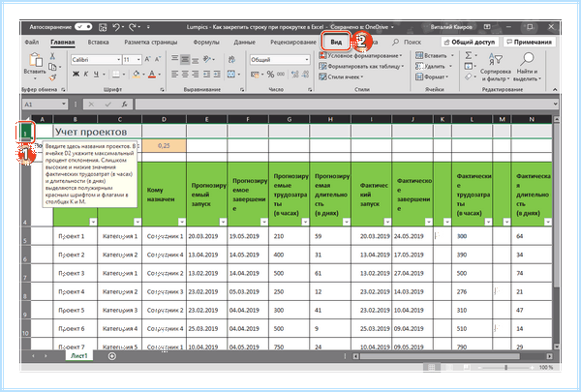Screen dimensions: 581x392
Task: Toggle bottom vertical alignment
Action: pyautogui.click(x=196, y=60)
